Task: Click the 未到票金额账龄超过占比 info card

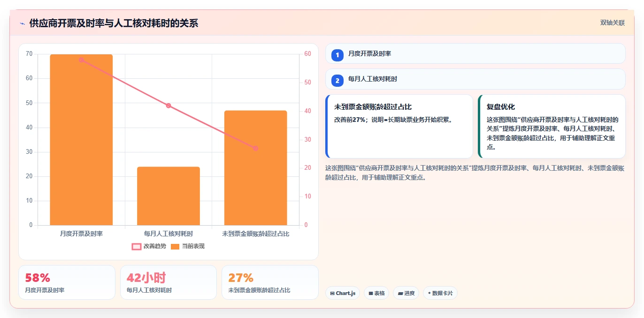Action: (x=399, y=127)
